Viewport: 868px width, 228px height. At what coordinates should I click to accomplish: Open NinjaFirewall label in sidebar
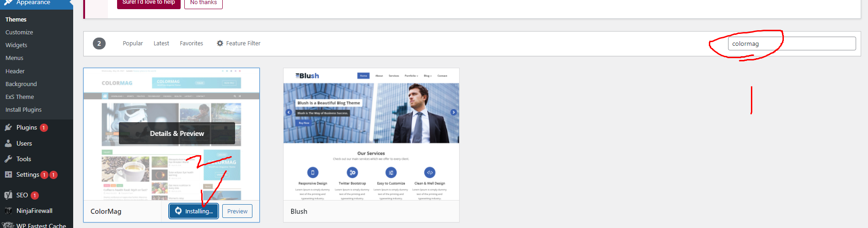pyautogui.click(x=34, y=211)
